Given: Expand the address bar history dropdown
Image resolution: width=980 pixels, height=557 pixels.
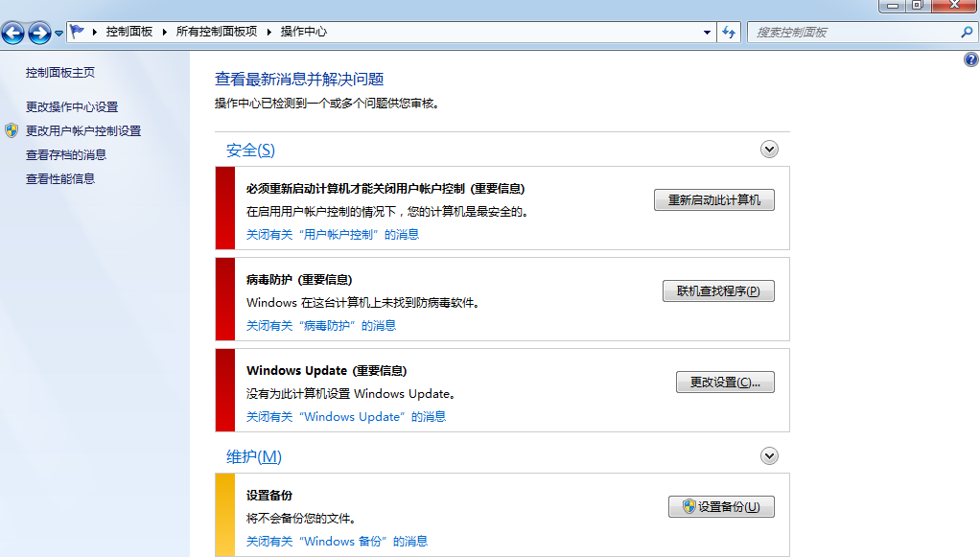Looking at the screenshot, I should [708, 32].
